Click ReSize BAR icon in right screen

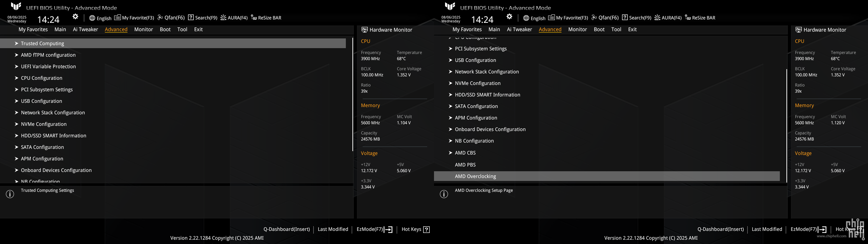688,18
